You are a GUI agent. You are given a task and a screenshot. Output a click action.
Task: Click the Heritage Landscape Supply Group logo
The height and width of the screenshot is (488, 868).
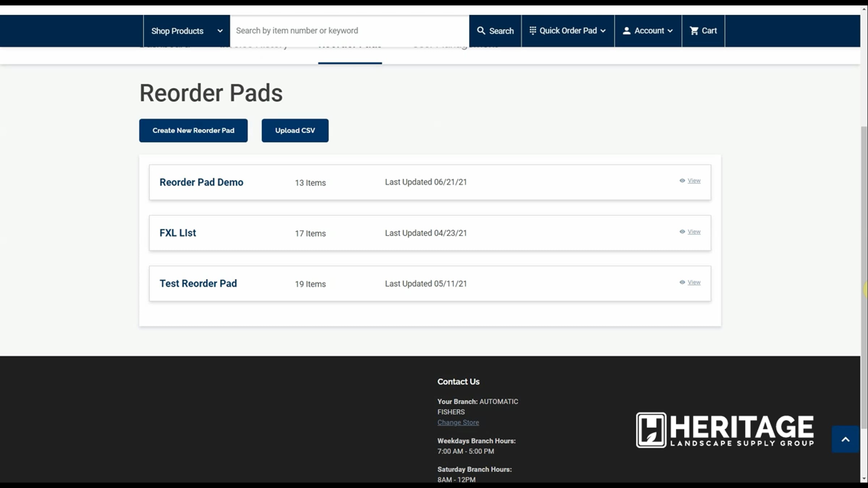point(725,430)
